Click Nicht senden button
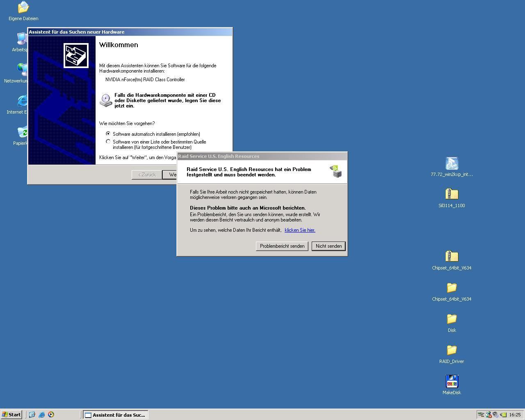The height and width of the screenshot is (420, 525). click(x=329, y=246)
